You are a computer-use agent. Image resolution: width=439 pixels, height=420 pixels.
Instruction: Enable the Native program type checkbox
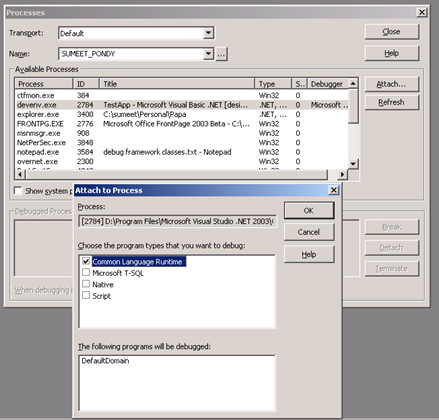point(86,284)
